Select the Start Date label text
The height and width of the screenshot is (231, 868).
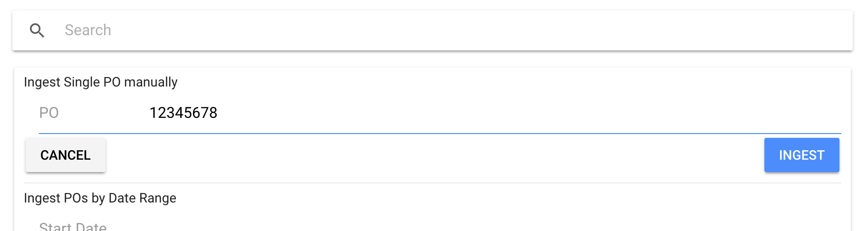(73, 227)
